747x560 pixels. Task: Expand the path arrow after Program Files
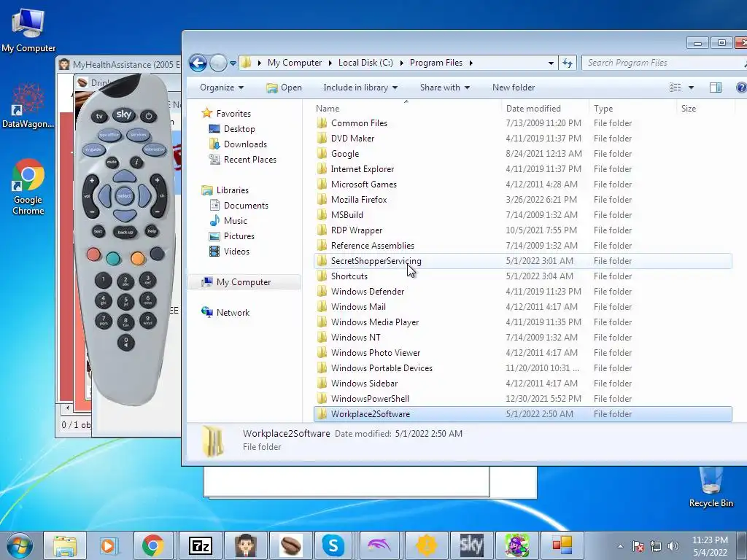[x=471, y=63]
